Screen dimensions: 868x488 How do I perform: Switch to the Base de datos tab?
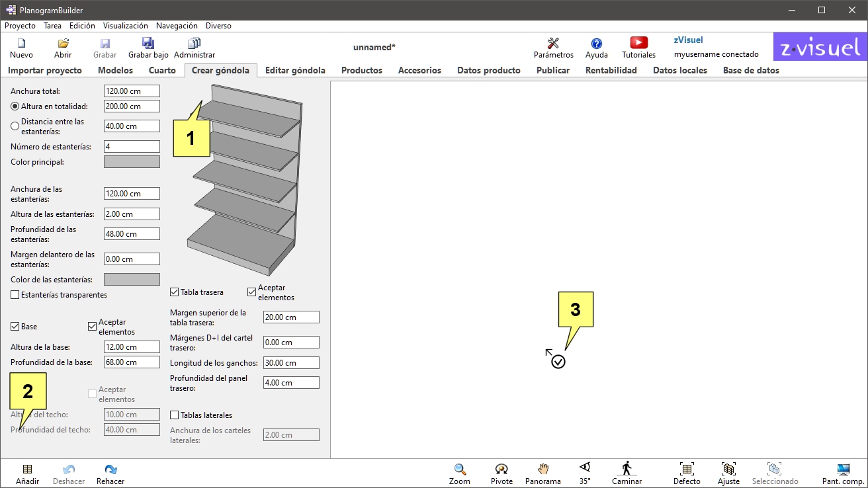click(x=751, y=70)
